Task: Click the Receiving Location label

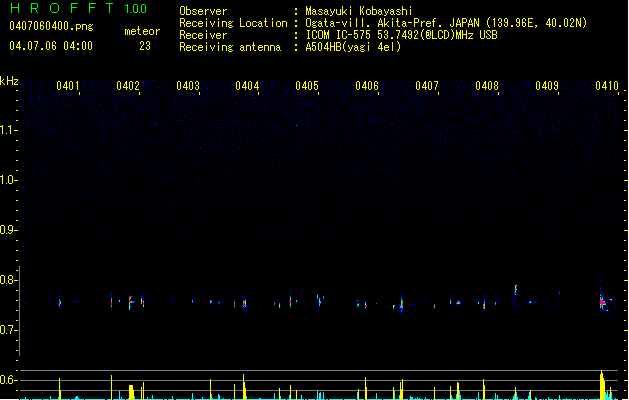Action: pyautogui.click(x=233, y=23)
